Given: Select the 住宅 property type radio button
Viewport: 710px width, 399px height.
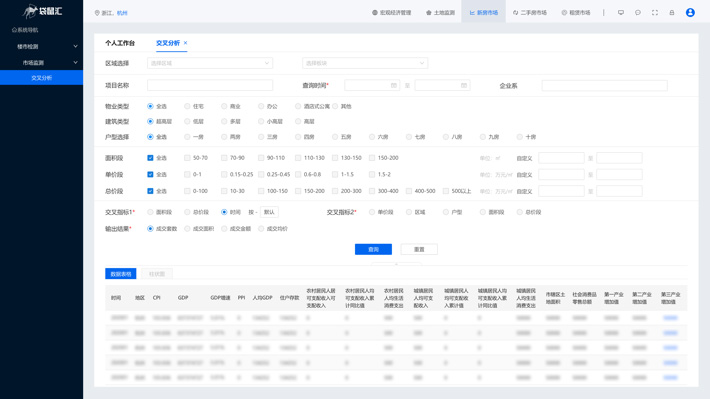Looking at the screenshot, I should click(x=187, y=106).
